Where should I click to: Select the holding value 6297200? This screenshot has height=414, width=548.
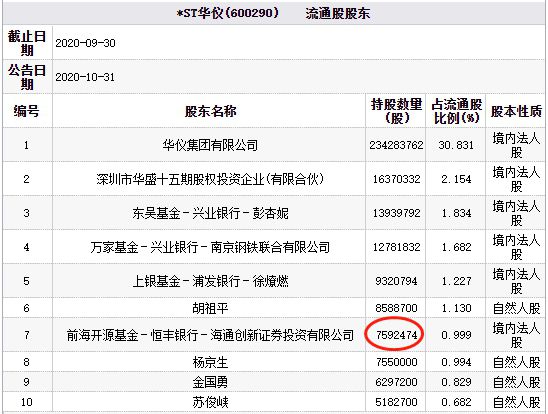(396, 382)
